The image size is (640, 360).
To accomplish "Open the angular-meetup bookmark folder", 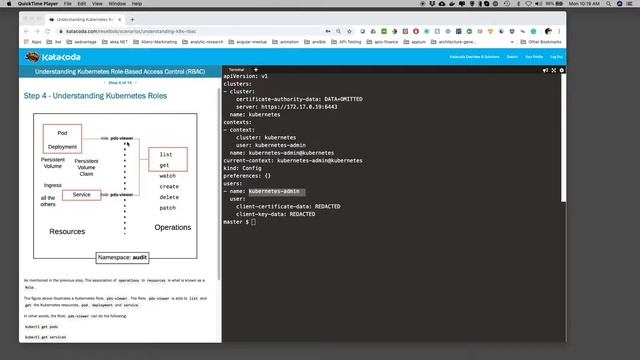I will click(x=248, y=42).
